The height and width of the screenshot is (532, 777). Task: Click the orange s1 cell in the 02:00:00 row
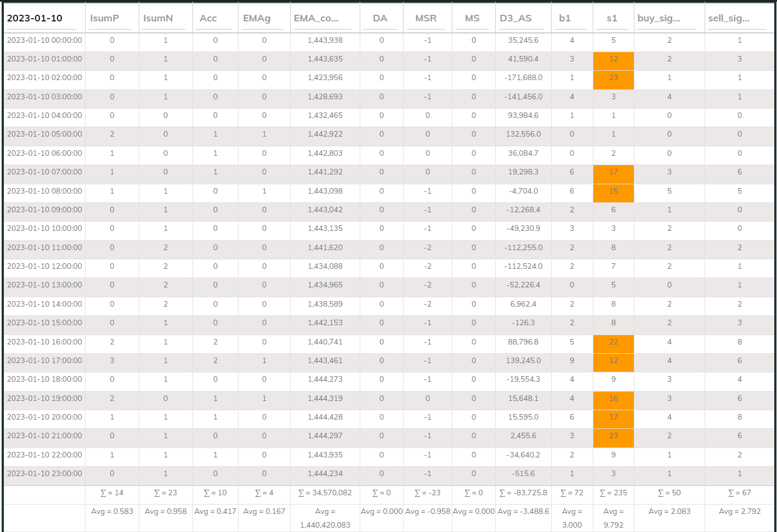pos(613,77)
